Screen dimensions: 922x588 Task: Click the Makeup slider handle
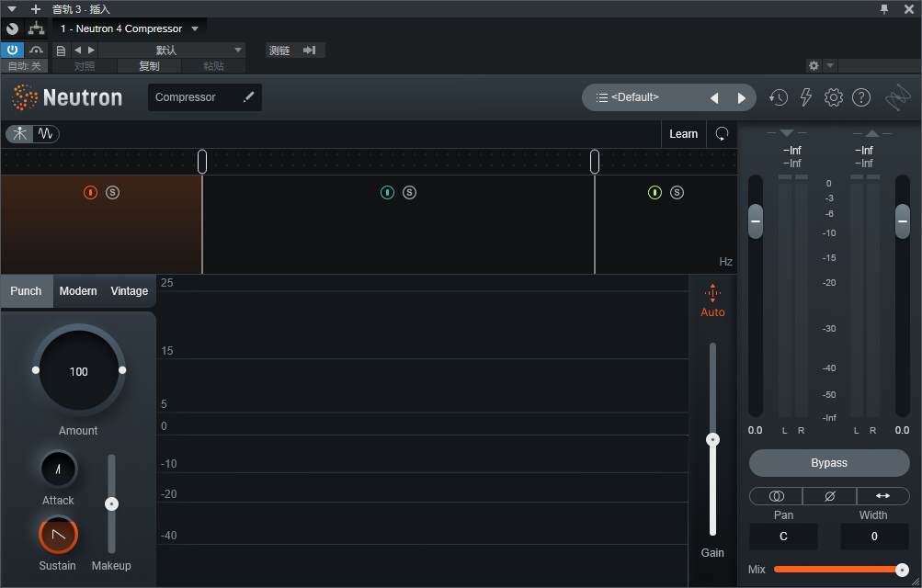tap(112, 504)
